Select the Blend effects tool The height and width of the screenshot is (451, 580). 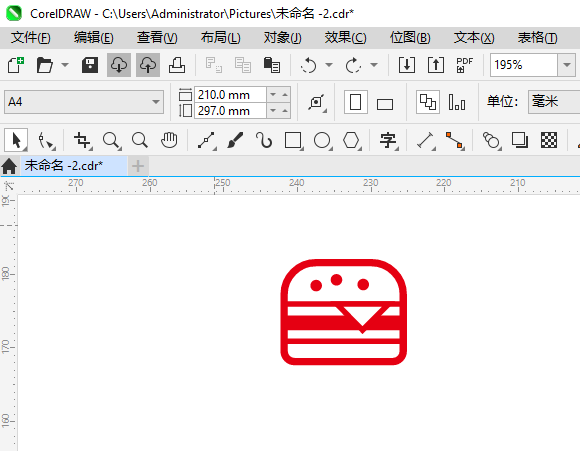(x=492, y=140)
